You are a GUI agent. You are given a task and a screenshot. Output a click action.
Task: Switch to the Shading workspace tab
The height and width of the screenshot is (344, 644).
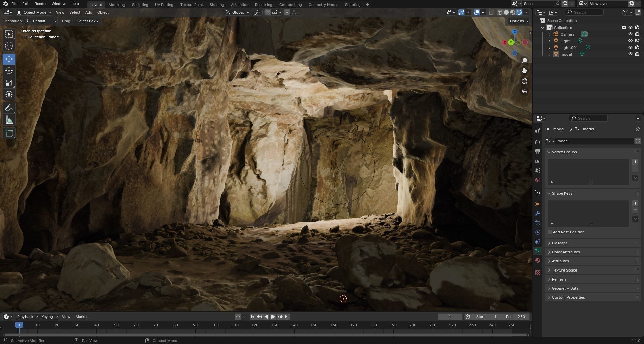coord(217,5)
